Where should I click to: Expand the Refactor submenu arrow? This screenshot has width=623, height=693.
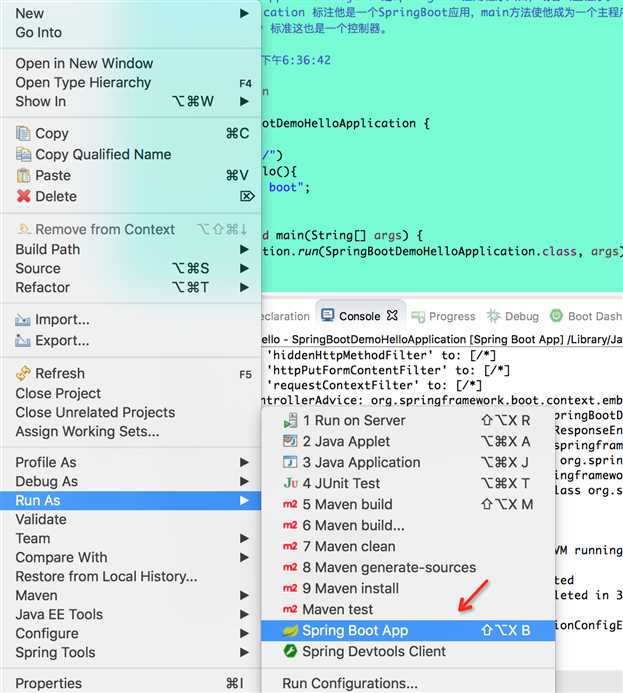[x=244, y=287]
